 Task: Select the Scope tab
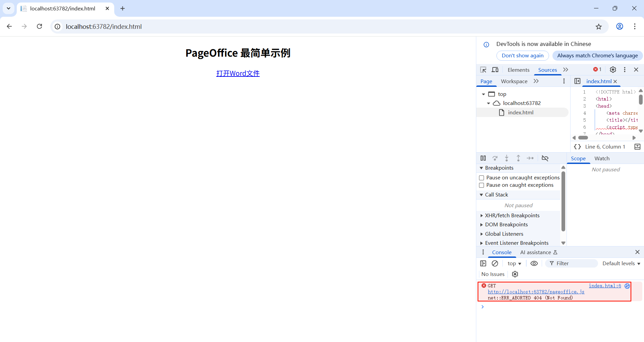(578, 158)
